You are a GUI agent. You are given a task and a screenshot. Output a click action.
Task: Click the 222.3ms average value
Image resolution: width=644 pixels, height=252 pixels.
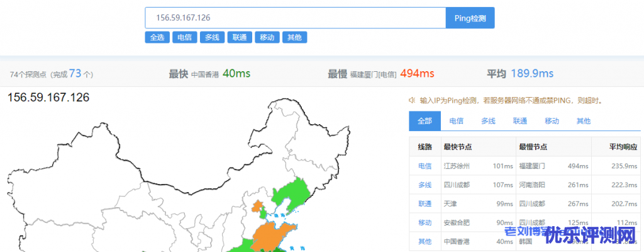tap(625, 185)
